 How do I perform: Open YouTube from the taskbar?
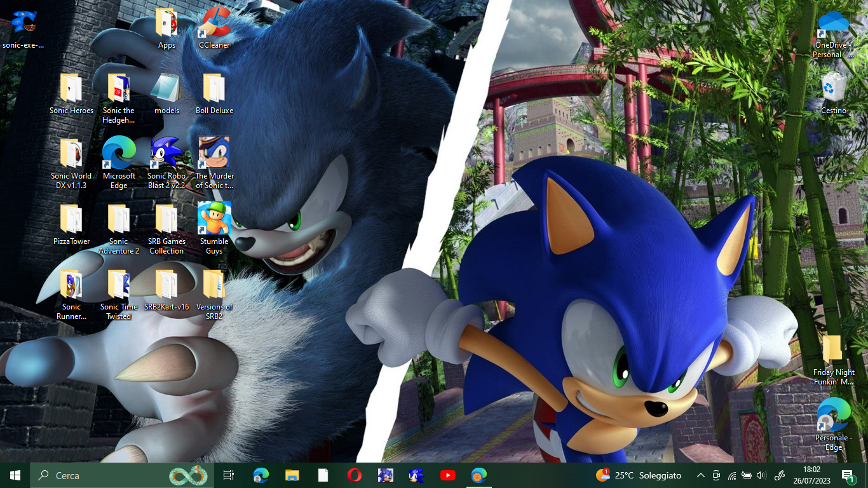(x=447, y=475)
